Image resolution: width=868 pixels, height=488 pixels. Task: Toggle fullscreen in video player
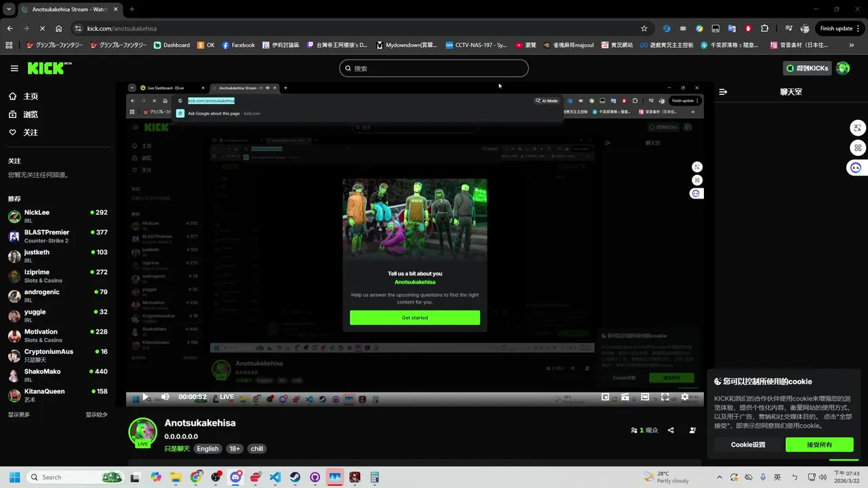click(665, 397)
